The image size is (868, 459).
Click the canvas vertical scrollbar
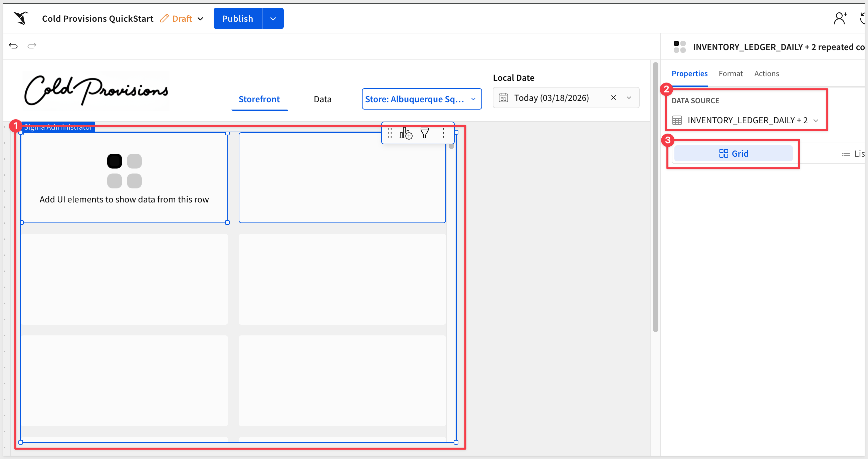(x=655, y=197)
